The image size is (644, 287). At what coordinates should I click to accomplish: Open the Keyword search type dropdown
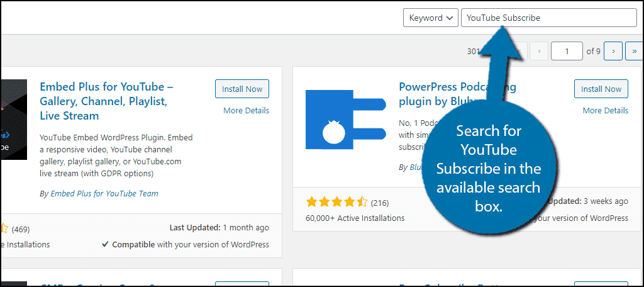click(x=430, y=18)
